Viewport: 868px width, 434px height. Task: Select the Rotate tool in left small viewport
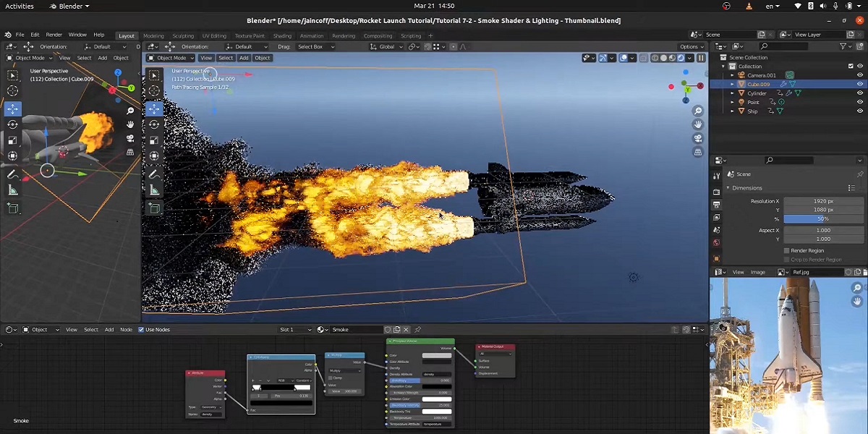click(x=13, y=124)
